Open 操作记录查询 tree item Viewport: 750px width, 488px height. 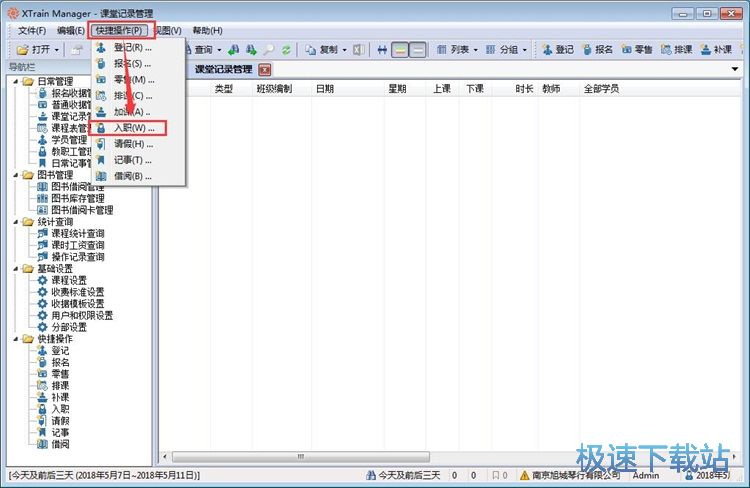[77, 257]
